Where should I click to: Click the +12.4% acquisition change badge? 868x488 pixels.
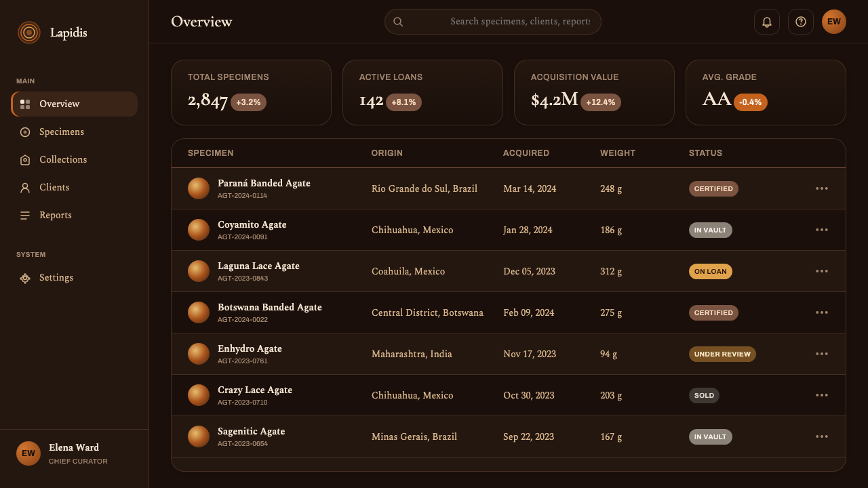(601, 102)
